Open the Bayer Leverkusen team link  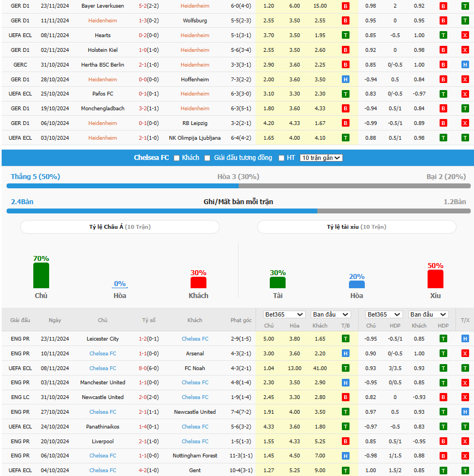[x=103, y=6]
